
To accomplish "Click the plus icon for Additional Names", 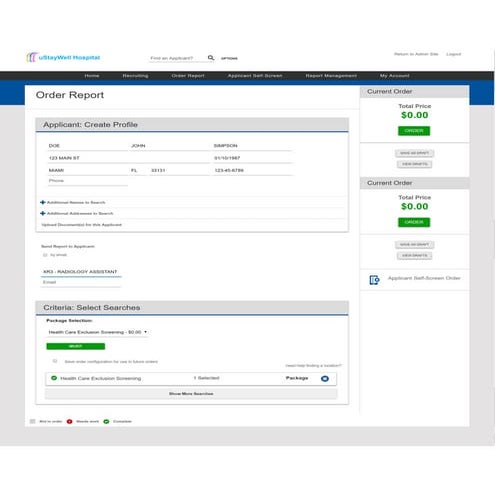I will [x=43, y=202].
